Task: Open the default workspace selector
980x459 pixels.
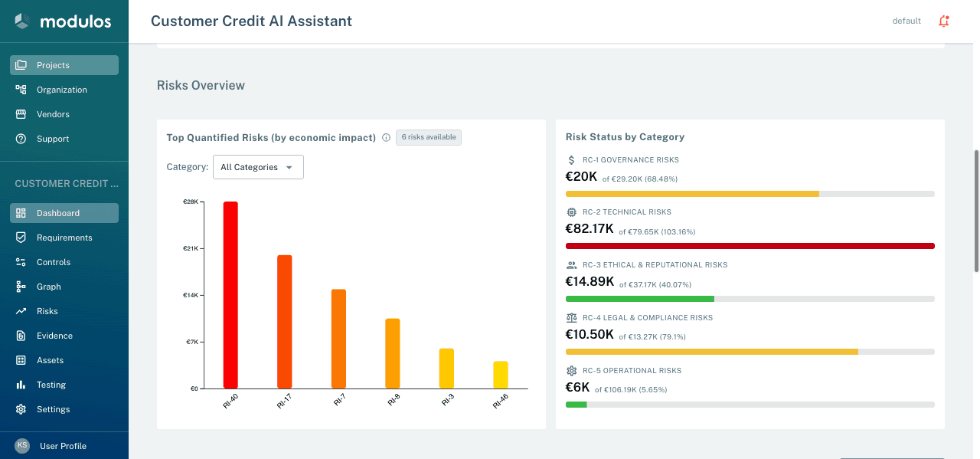Action: pyautogui.click(x=906, y=21)
